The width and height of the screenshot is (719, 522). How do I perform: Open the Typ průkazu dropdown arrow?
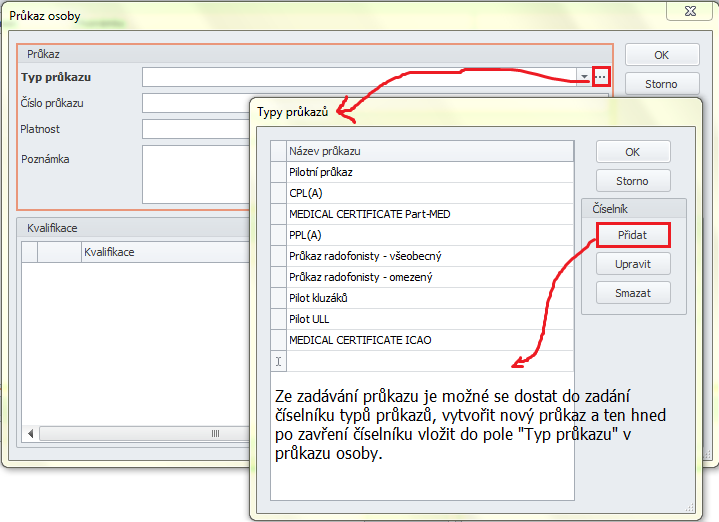click(x=583, y=77)
